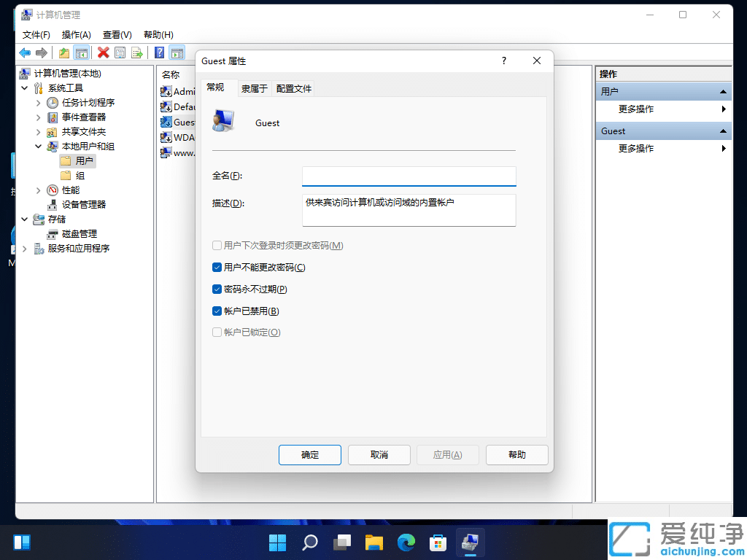The image size is (747, 560).
Task: Click inside the 全名 input field
Action: click(x=409, y=176)
